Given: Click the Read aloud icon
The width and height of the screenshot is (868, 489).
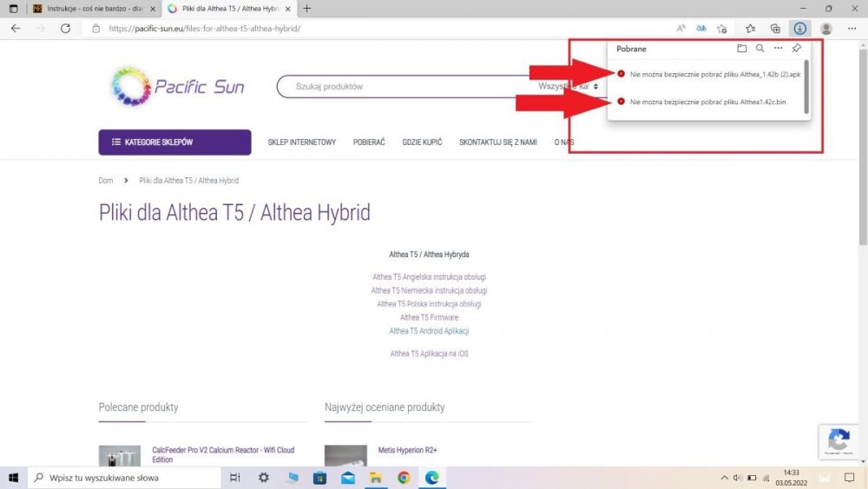Looking at the screenshot, I should coord(681,29).
